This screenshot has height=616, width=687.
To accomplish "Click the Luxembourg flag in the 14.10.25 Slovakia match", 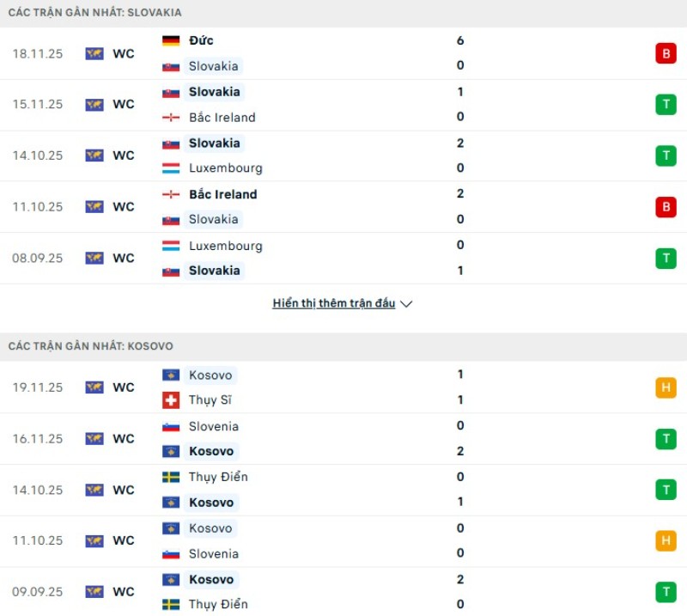I will tap(171, 168).
